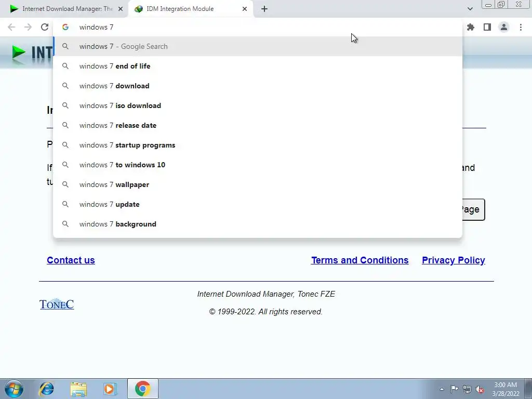The height and width of the screenshot is (399, 532).
Task: Choose 'windows 7 background' suggestion
Action: [258, 224]
